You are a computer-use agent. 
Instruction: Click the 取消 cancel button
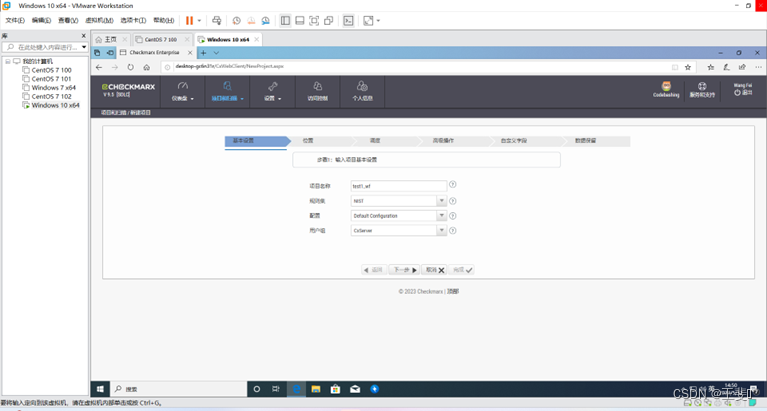pyautogui.click(x=434, y=270)
